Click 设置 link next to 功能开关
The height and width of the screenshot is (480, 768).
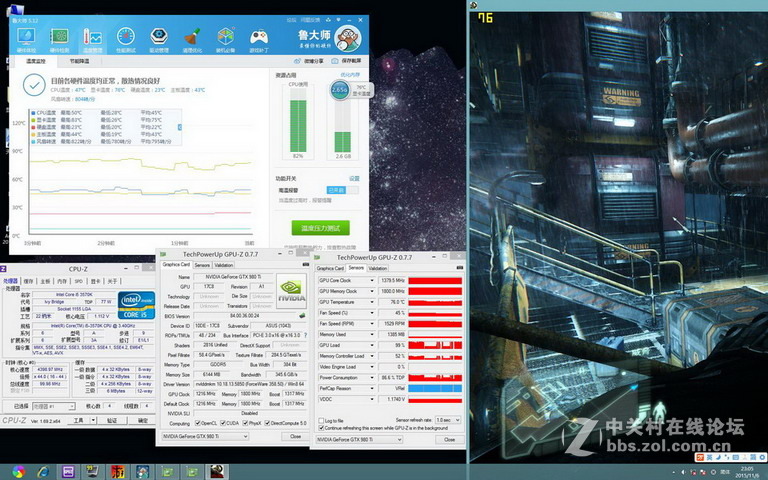(354, 178)
